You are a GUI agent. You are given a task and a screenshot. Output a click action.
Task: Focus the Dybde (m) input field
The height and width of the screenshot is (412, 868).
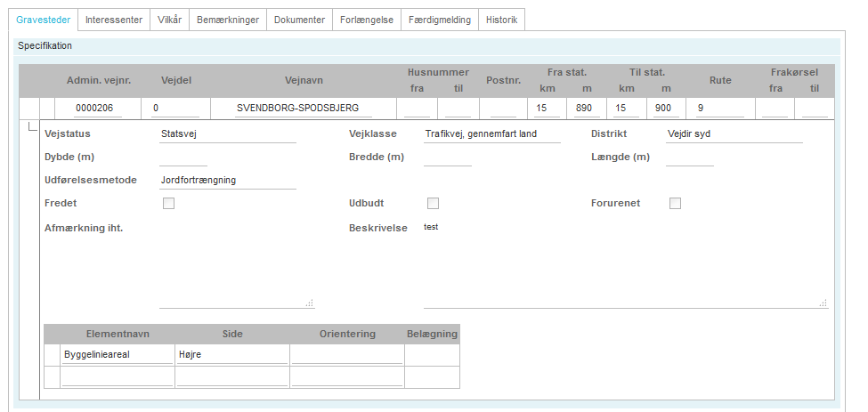point(183,158)
